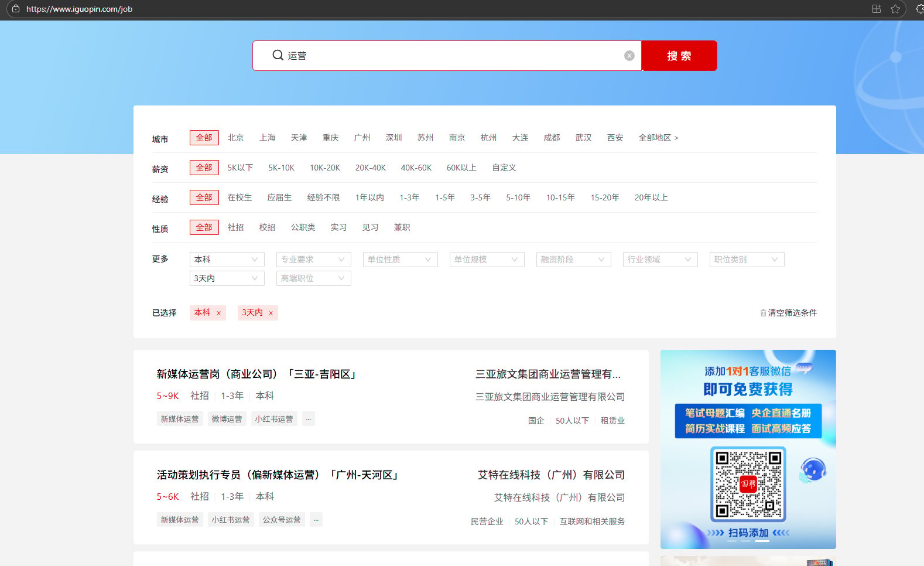Remove the 本科 selected filter tag
Viewport: 924px width, 566px height.
tap(218, 313)
